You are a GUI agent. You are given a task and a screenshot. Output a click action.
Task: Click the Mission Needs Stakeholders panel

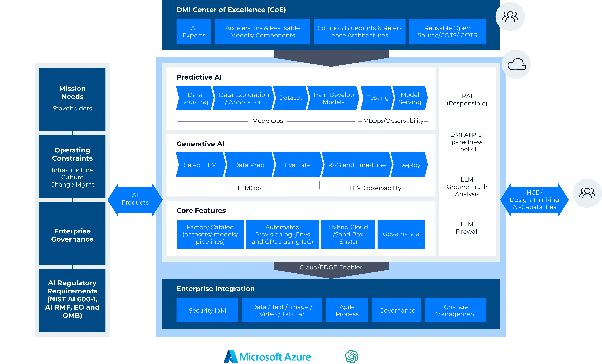(72, 99)
